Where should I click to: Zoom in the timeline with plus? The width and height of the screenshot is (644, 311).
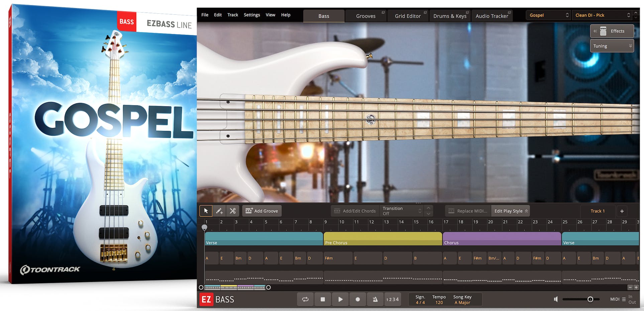636,287
